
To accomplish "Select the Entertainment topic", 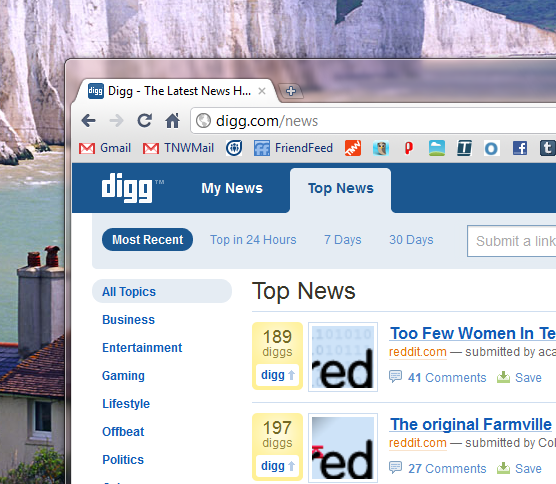I will click(142, 348).
